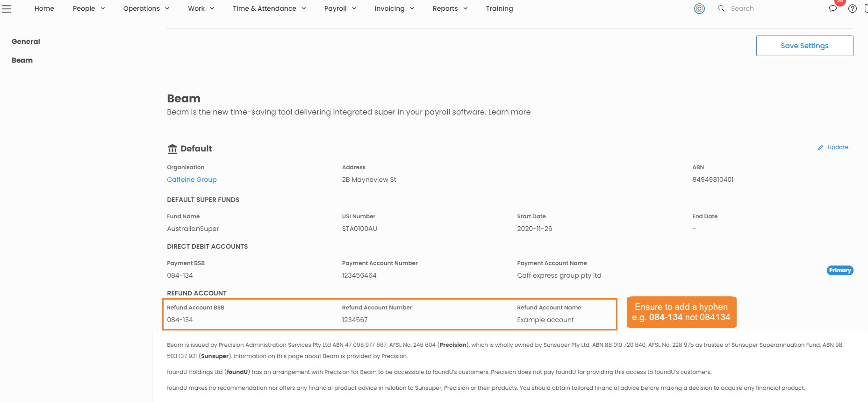Expand the Operations dropdown menu
Viewport: 868px width, 402px height.
coord(146,8)
